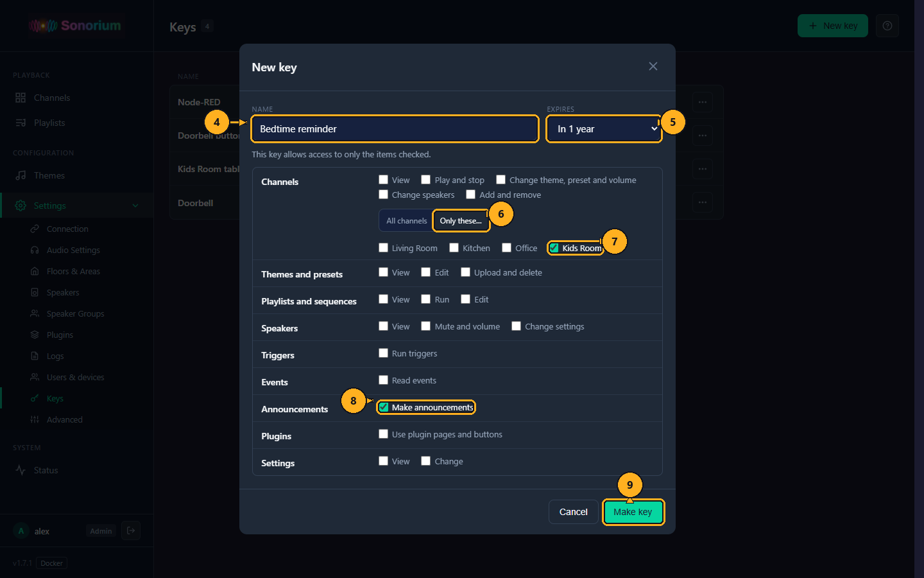Click the Playlists list icon
The width and height of the screenshot is (924, 578).
pos(21,123)
